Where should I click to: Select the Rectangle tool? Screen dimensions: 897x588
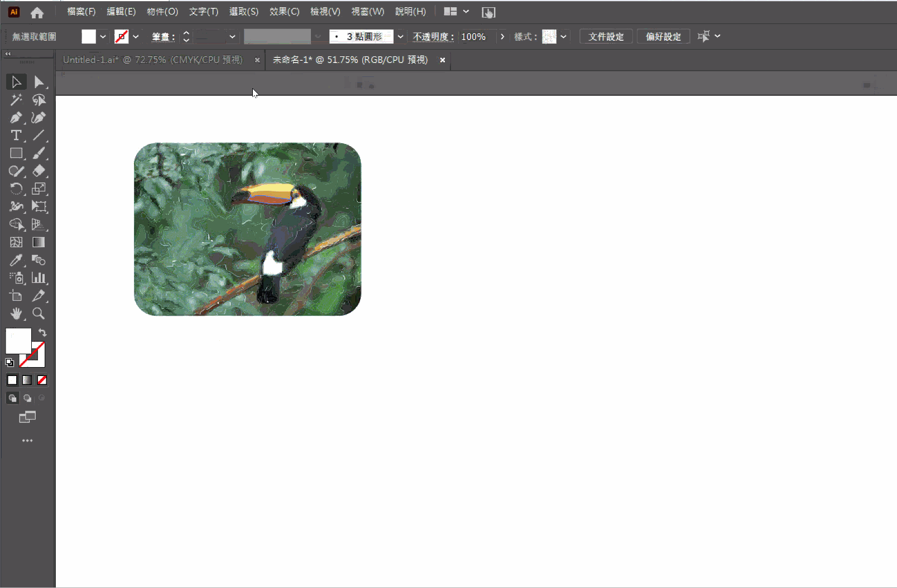(16, 153)
